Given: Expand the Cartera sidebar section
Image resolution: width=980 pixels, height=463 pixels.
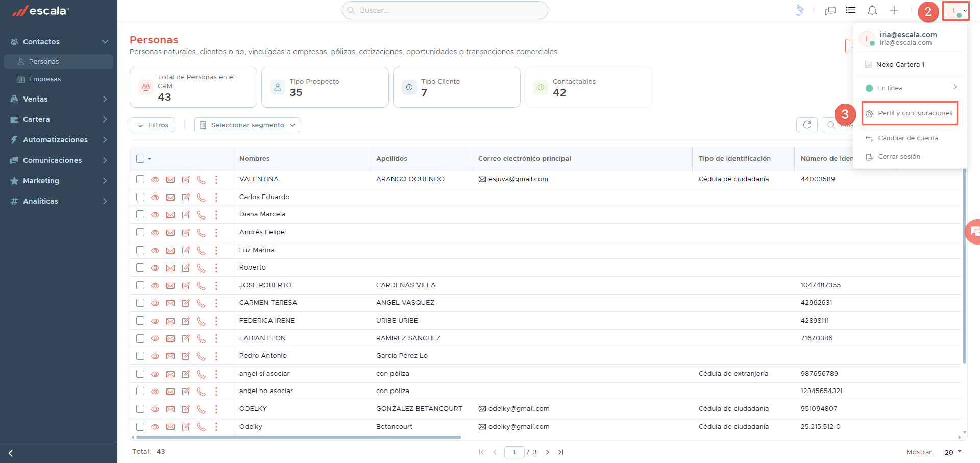Looking at the screenshot, I should click(59, 119).
